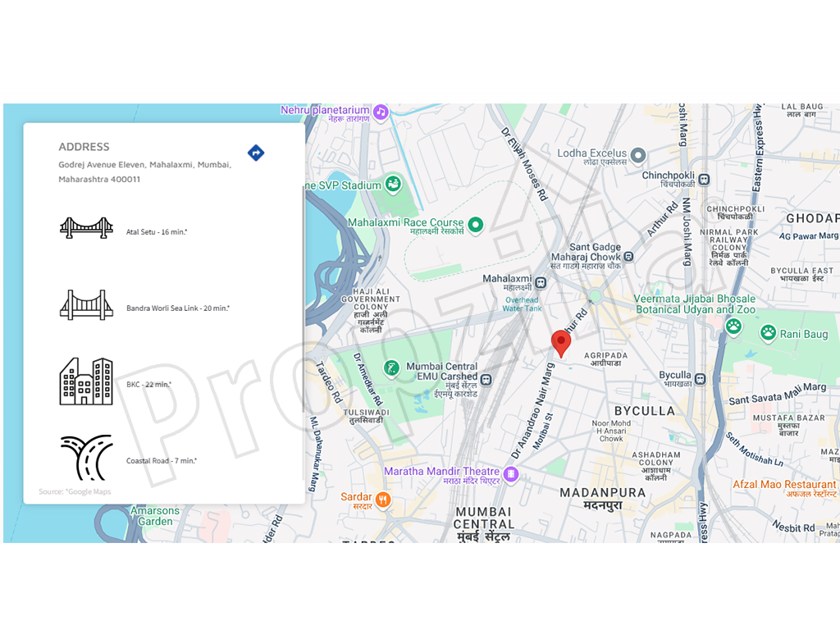Open the Lodha Excelus grey marker
This screenshot has height=630, width=840.
(638, 155)
